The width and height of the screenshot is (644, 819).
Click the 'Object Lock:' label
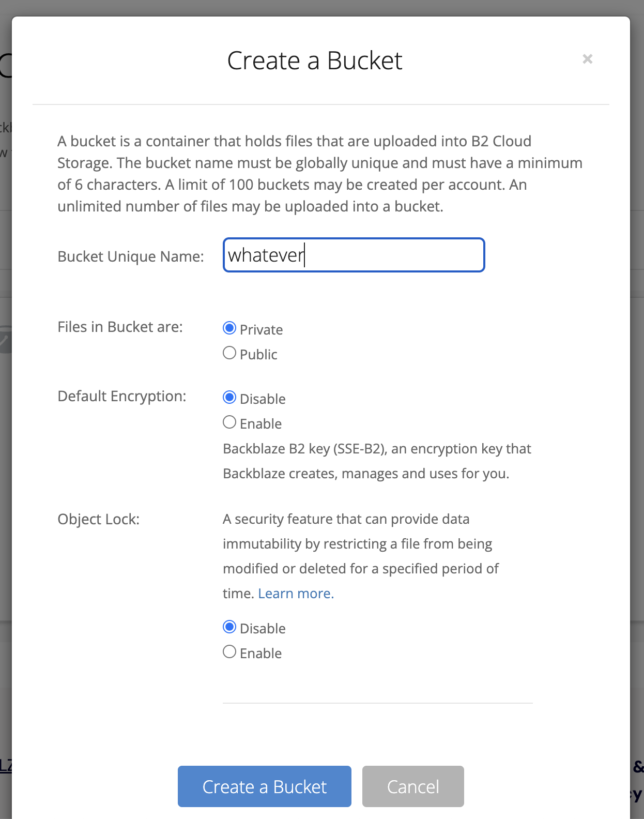[x=99, y=519]
